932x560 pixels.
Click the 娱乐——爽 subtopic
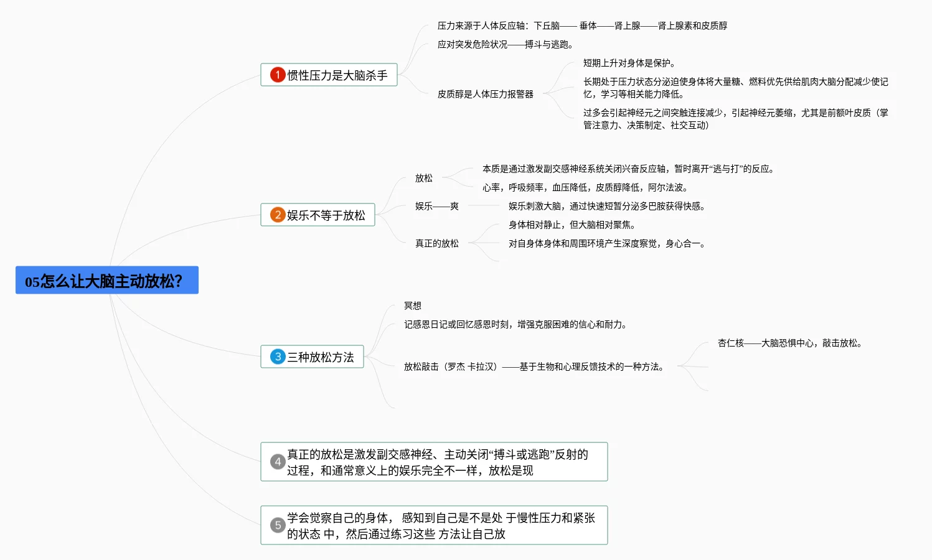436,207
